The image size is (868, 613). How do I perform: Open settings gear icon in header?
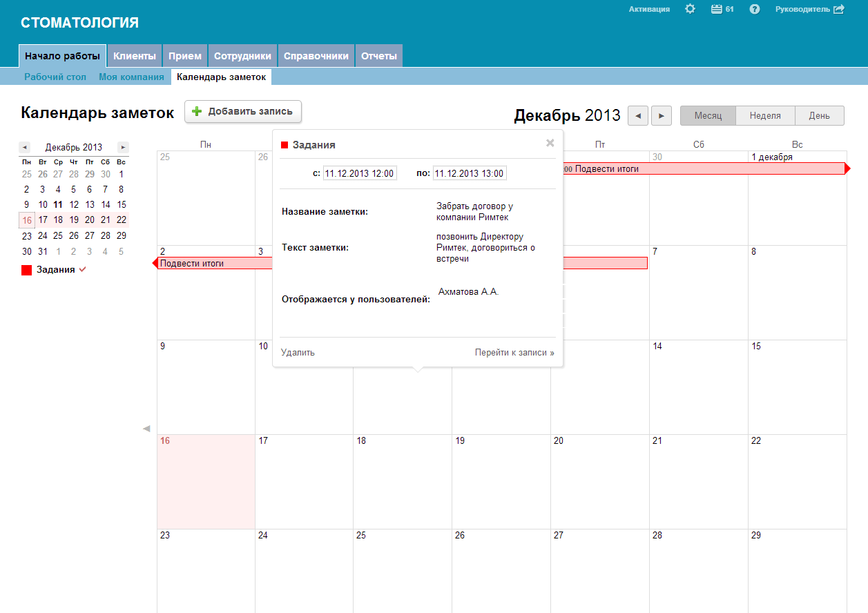[x=690, y=9]
